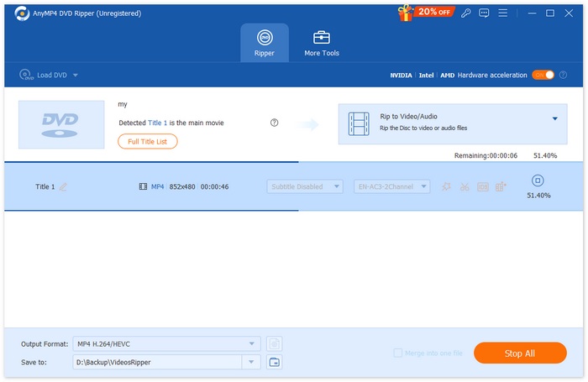
Task: Click the Full Title List button
Action: coord(148,141)
